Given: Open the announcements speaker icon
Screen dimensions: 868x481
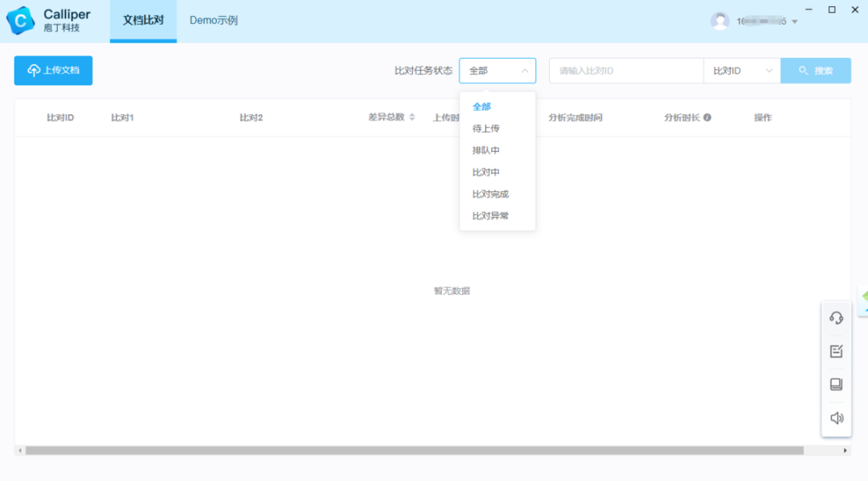Looking at the screenshot, I should coord(837,418).
